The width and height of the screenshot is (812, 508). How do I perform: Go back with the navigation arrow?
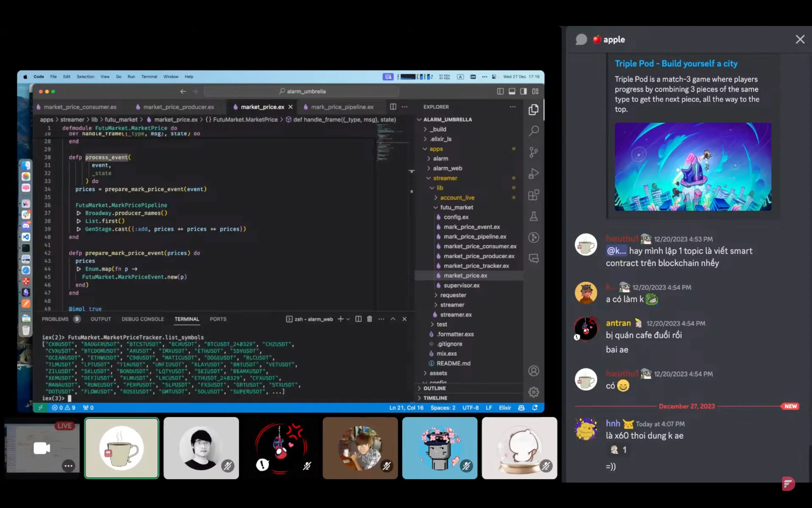click(x=183, y=91)
